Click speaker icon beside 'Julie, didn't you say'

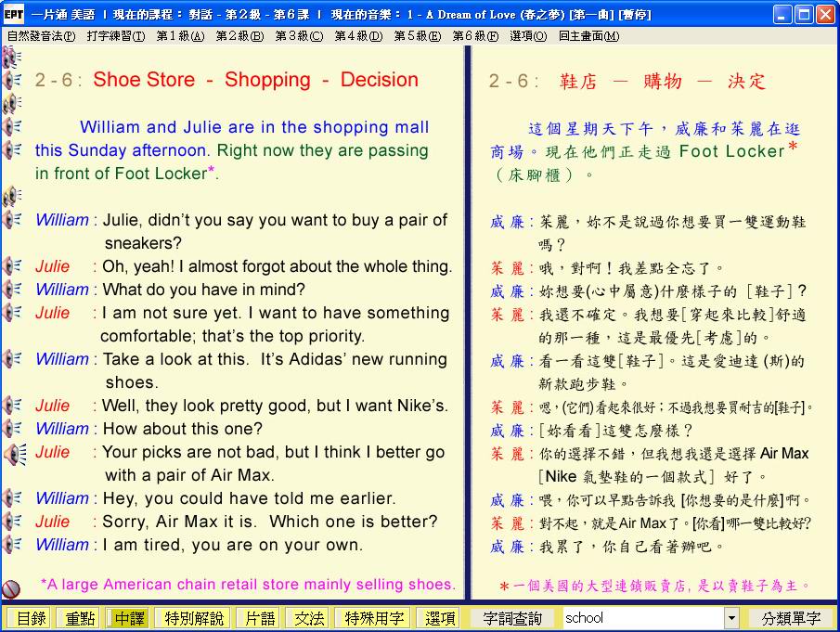12,220
